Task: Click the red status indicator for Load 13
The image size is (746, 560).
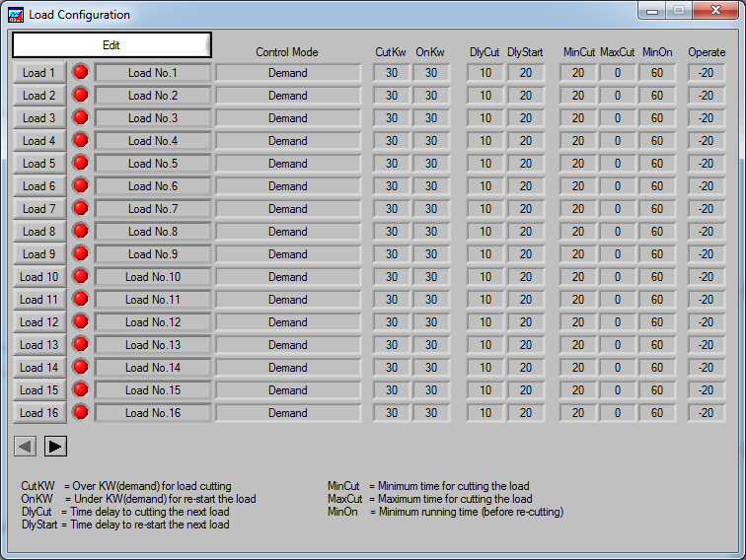Action: click(80, 344)
